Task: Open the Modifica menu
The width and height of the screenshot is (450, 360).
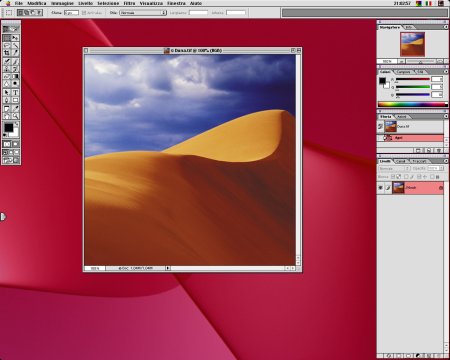Action: [37, 3]
